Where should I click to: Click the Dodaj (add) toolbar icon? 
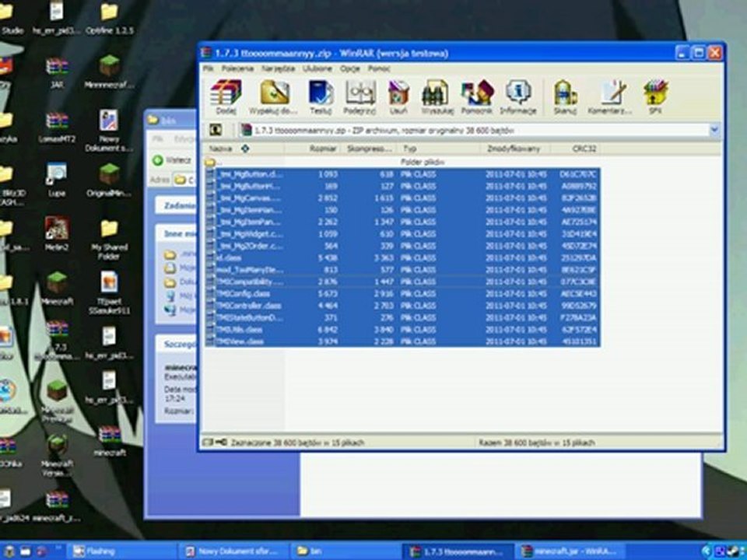[x=226, y=97]
